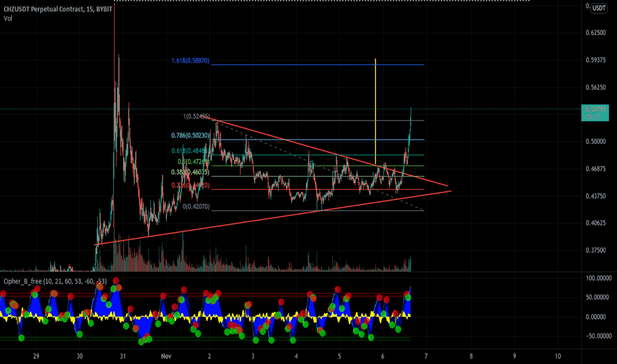Select date 10 on the time axis
Viewport: 617px width, 364px height.
pos(557,357)
